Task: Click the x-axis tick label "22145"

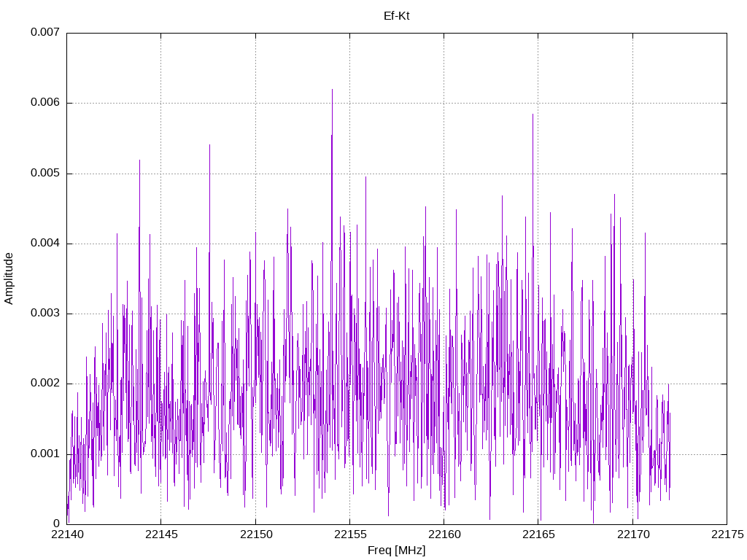Action: click(x=161, y=534)
